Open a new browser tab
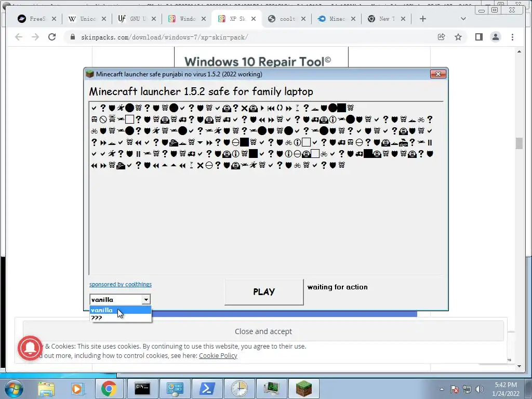Screen dimensions: 532x399 [x=423, y=19]
